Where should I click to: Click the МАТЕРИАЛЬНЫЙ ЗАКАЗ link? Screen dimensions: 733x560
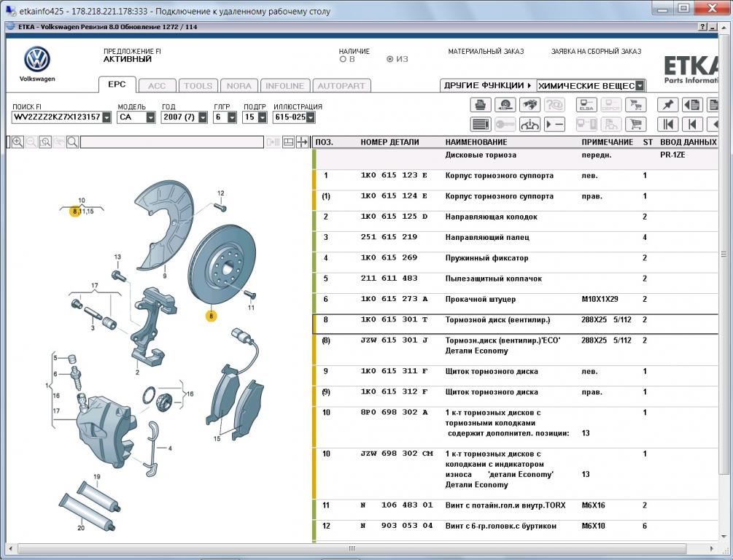tap(486, 52)
